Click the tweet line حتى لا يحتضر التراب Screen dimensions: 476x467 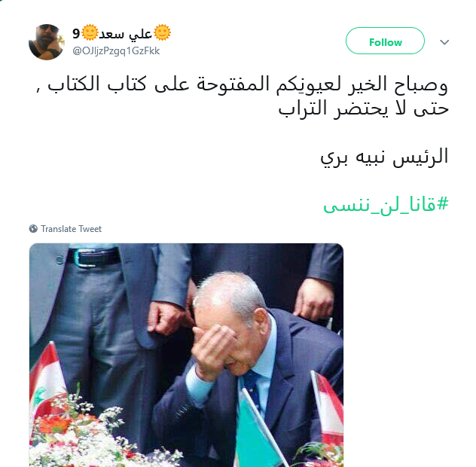[x=363, y=108]
